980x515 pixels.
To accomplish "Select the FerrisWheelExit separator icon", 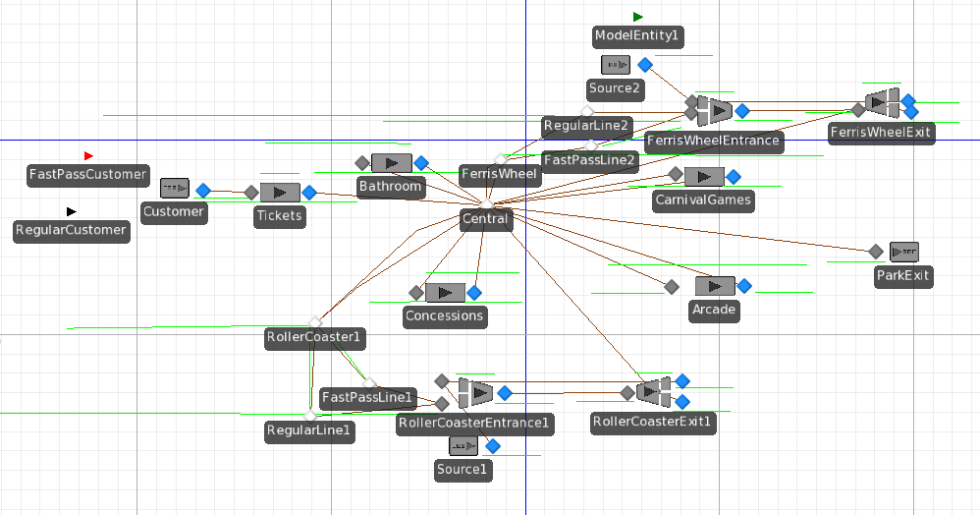I will click(883, 101).
